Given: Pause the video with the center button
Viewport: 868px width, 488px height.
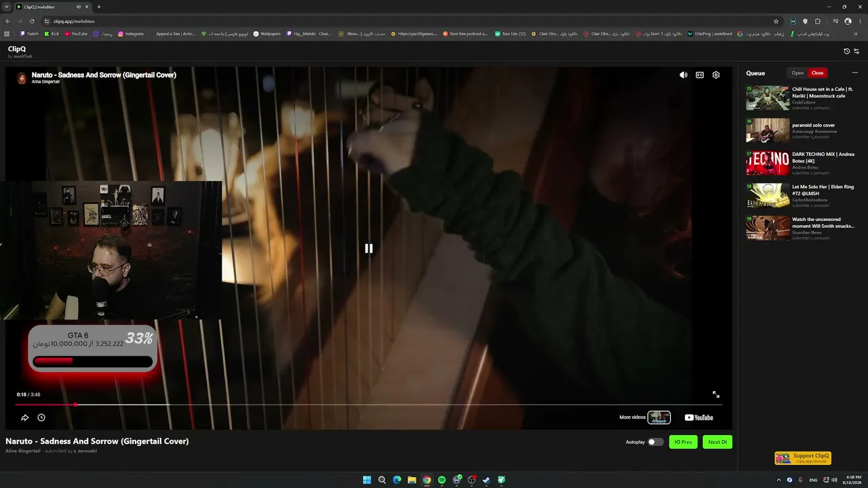Looking at the screenshot, I should pos(369,249).
